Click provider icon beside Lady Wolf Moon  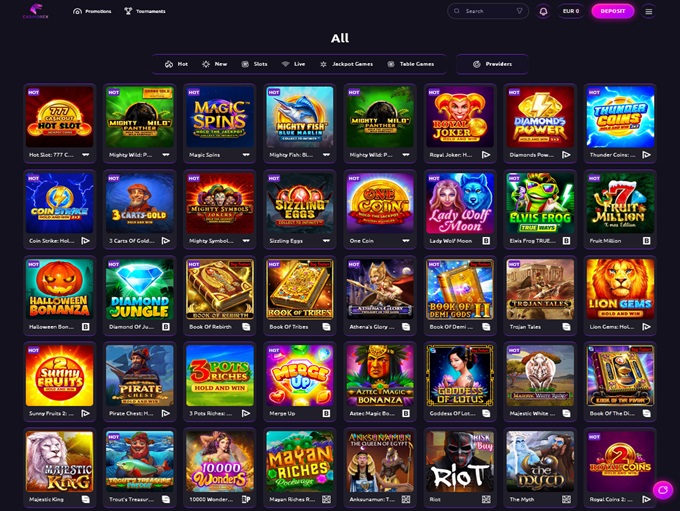point(486,241)
